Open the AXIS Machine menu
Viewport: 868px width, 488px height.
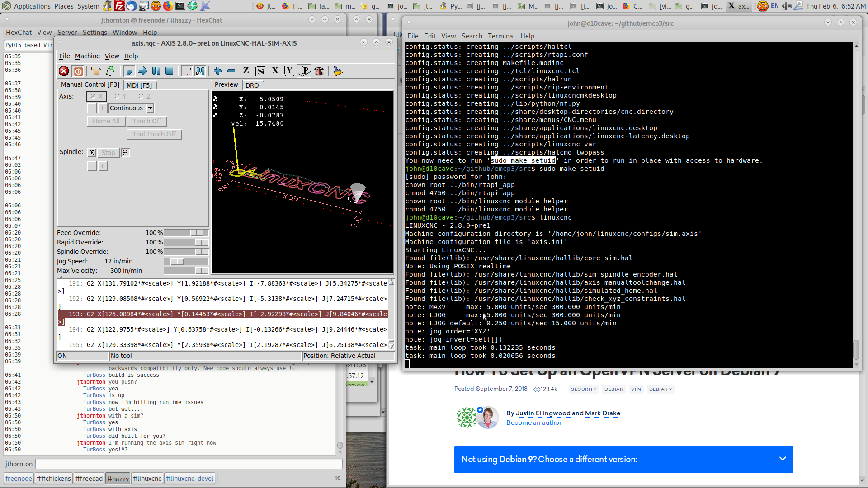tap(87, 56)
